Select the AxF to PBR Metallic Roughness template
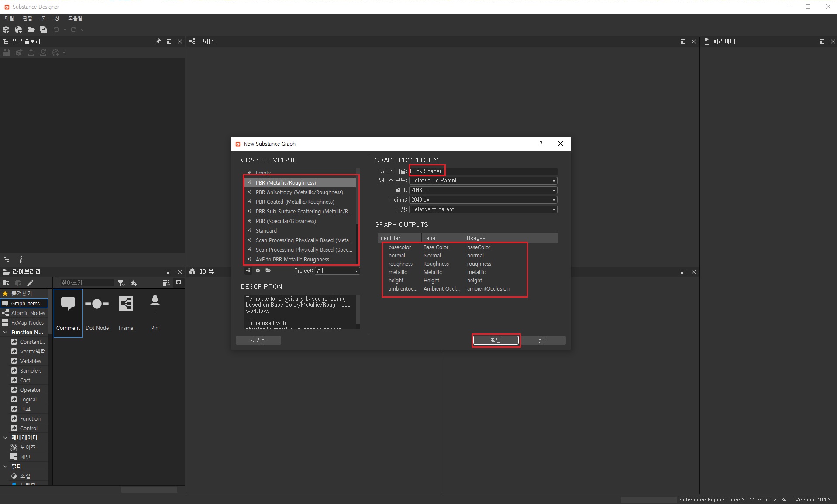The image size is (837, 504). tap(300, 260)
